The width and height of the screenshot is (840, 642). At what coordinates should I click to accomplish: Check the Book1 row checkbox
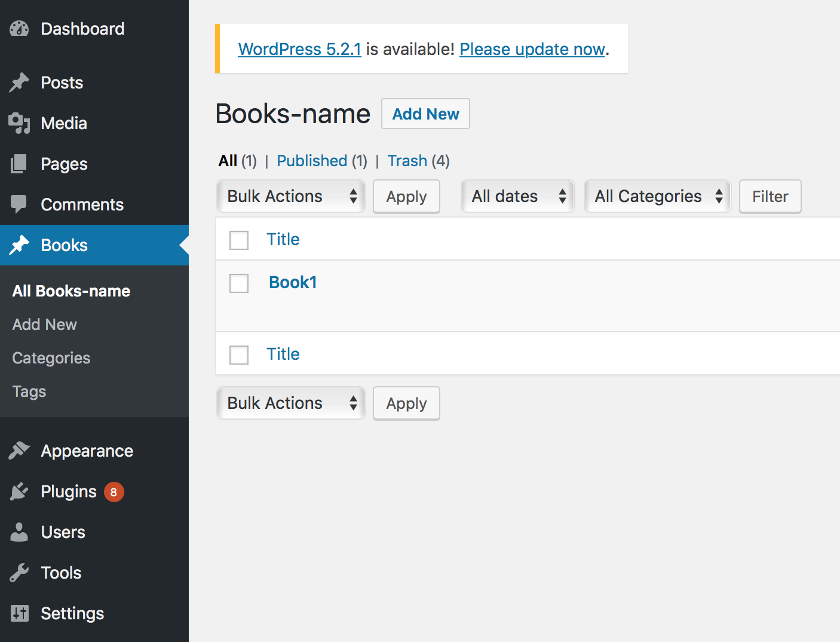[x=239, y=283]
